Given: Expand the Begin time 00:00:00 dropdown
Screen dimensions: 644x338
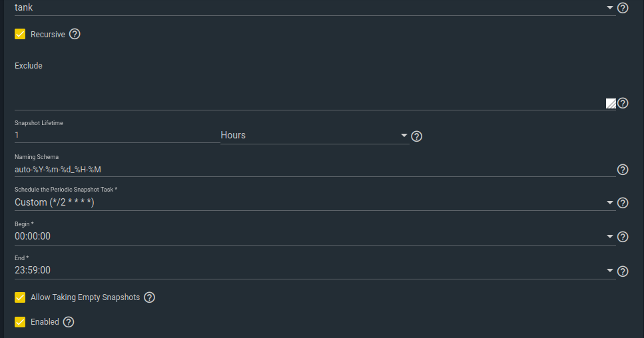Looking at the screenshot, I should click(x=315, y=237).
